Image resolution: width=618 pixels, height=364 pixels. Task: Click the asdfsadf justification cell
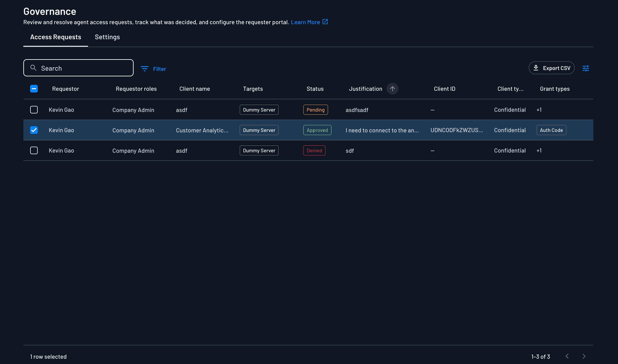point(357,110)
